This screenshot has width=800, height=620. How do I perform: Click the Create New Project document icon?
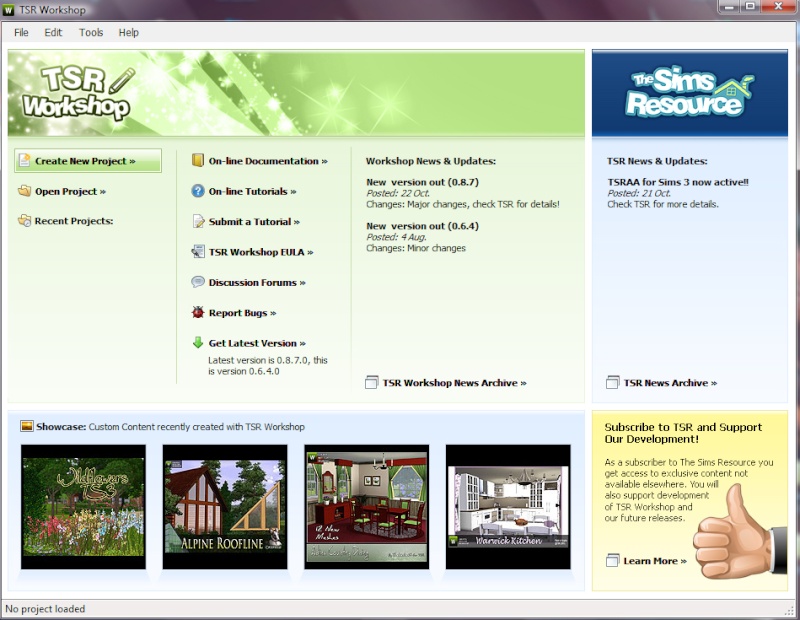coord(24,161)
